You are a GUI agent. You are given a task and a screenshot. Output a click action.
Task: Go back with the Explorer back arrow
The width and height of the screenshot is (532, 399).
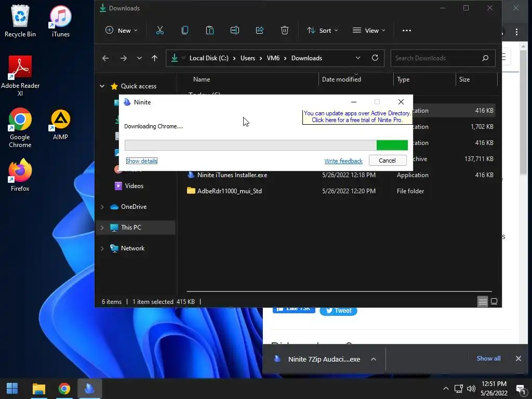(105, 58)
